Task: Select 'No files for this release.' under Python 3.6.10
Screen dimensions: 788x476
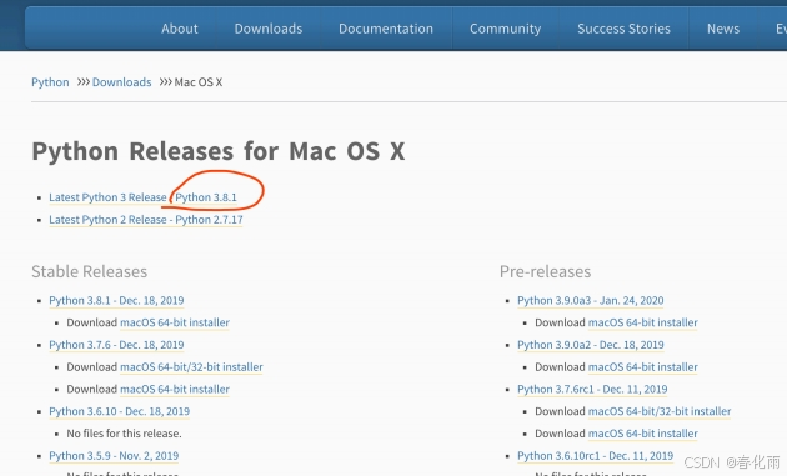Action: tap(124, 433)
